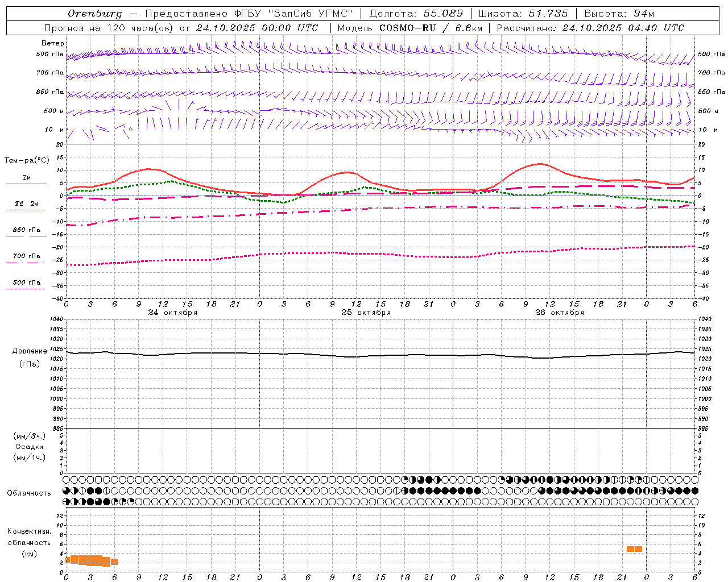Click the '850 гПа' temperature legend entry
The image size is (728, 582).
pos(26,230)
